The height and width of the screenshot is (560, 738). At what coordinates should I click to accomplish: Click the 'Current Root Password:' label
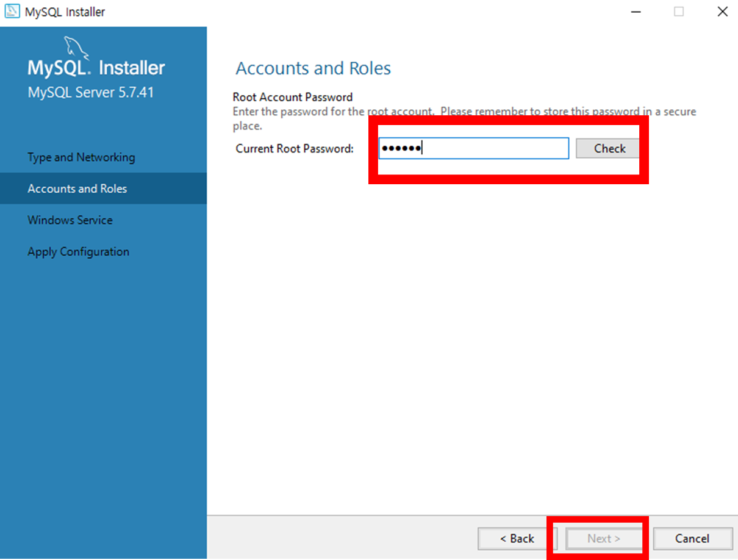pos(295,148)
